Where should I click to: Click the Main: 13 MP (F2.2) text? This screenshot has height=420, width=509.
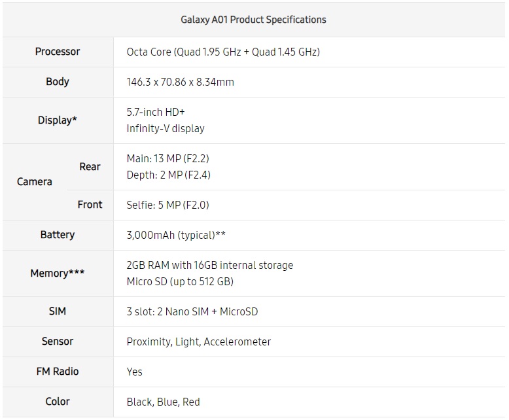coord(167,158)
